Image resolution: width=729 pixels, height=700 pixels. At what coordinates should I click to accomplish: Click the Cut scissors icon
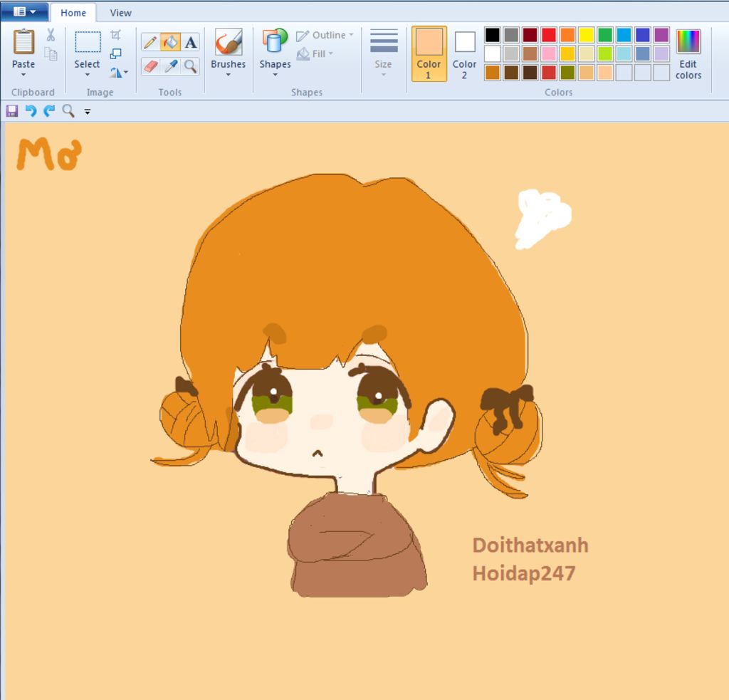click(51, 34)
